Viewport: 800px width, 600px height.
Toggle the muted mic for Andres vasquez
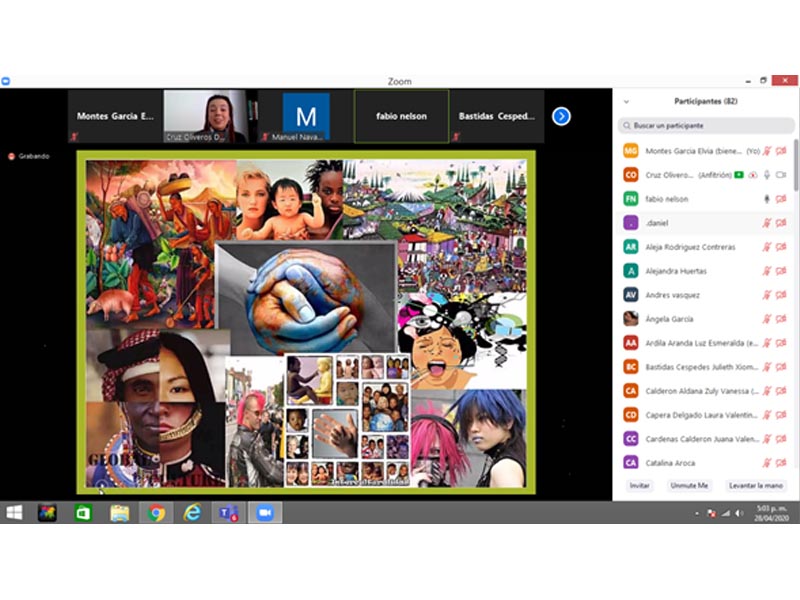[x=767, y=295]
